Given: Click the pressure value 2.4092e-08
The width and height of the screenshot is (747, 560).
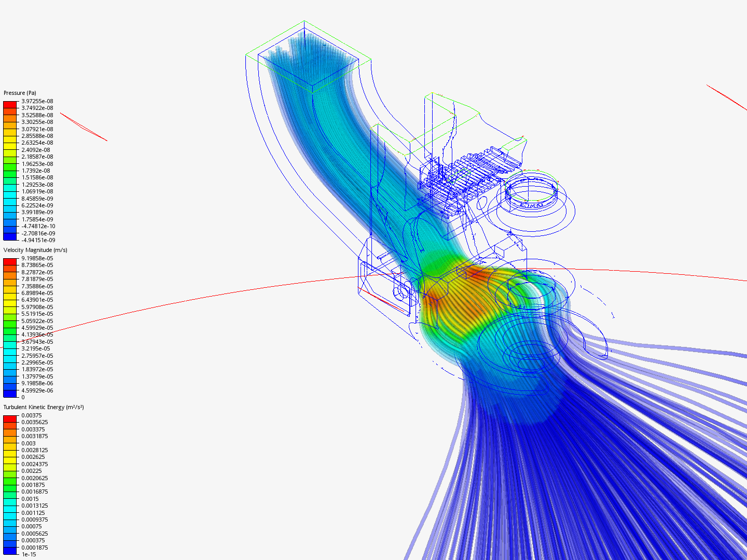Looking at the screenshot, I should click(36, 150).
